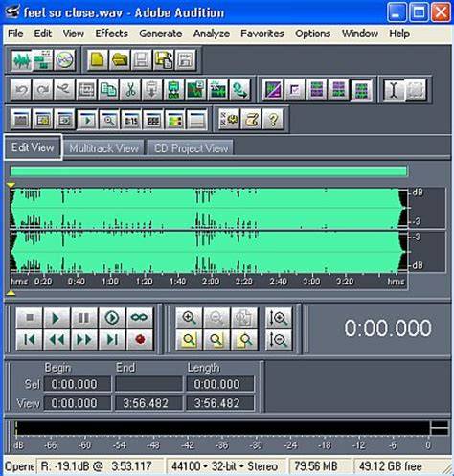The height and width of the screenshot is (476, 454).
Task: Enable editing of right channel only
Action: coord(339,90)
